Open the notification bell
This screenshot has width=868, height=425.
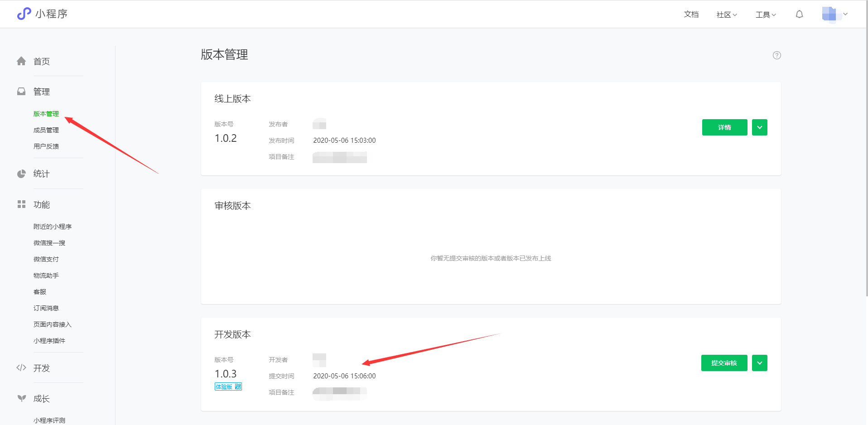pos(799,14)
